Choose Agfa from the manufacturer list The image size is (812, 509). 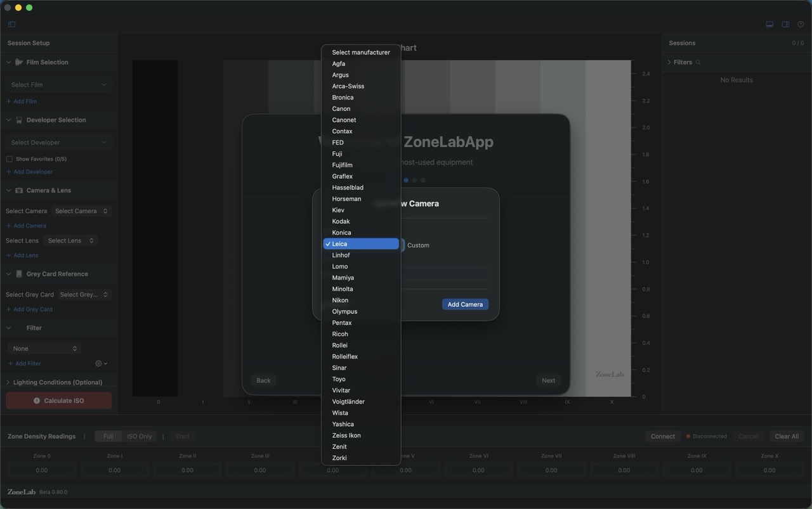point(361,63)
